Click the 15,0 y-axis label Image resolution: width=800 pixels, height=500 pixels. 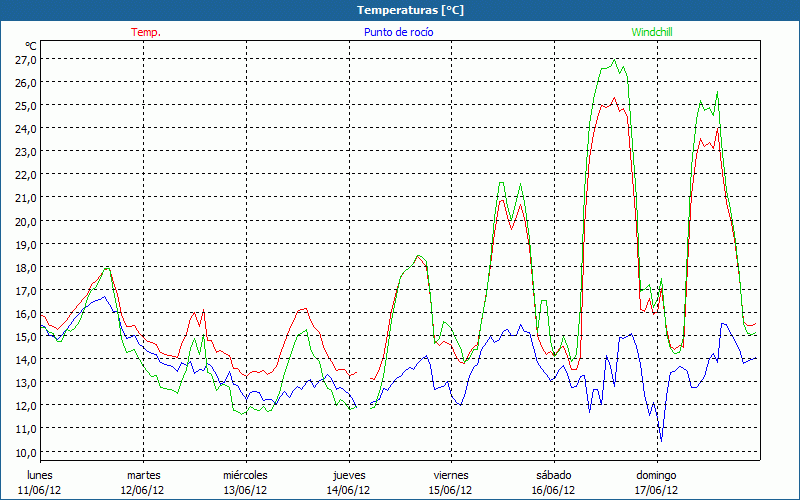point(26,336)
